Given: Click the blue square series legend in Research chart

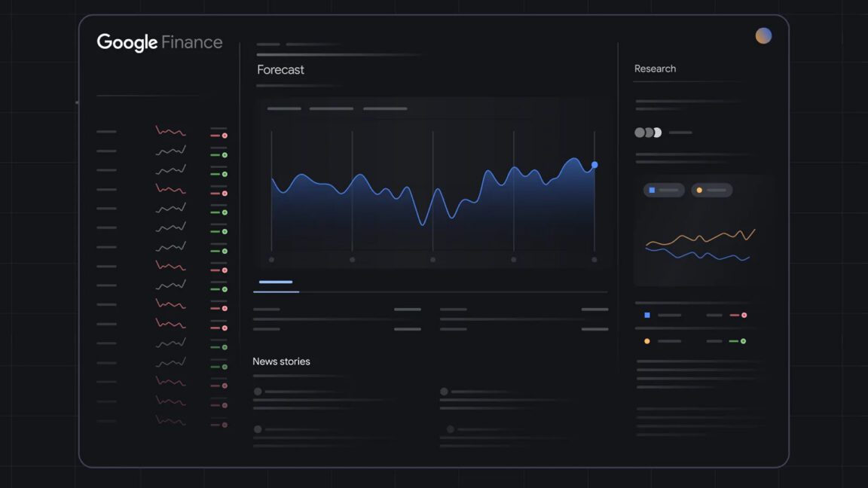Looking at the screenshot, I should click(663, 190).
